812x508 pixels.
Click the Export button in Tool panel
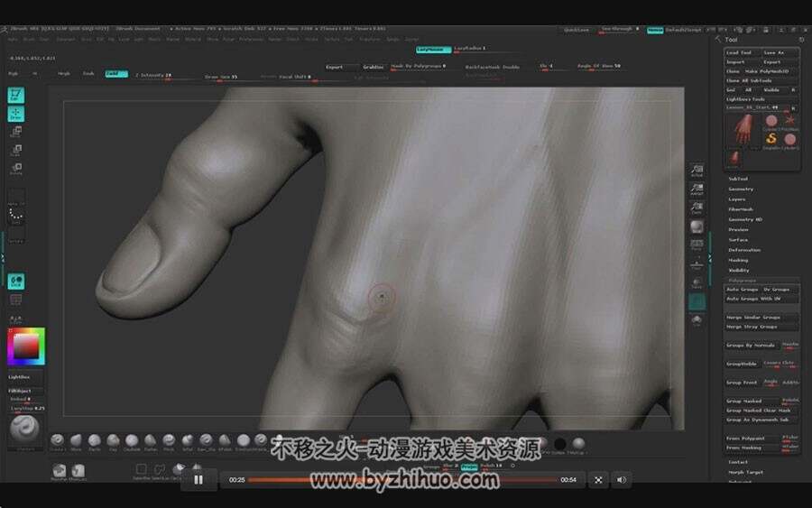(x=780, y=62)
